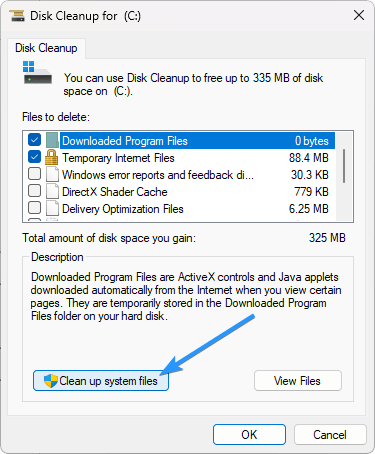375x454 pixels.
Task: Select the Disk Cleanup tab
Action: click(46, 48)
